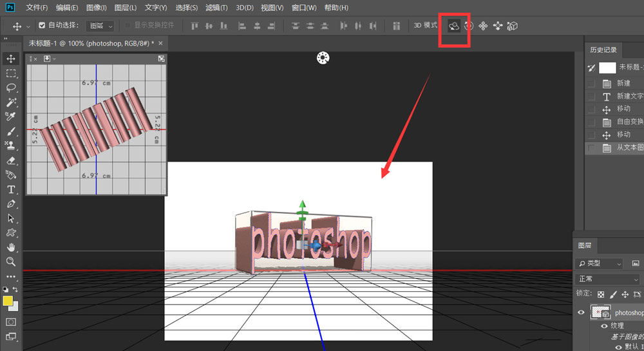644x351 pixels.
Task: Select the 3D scale mode icon
Action: (x=513, y=26)
